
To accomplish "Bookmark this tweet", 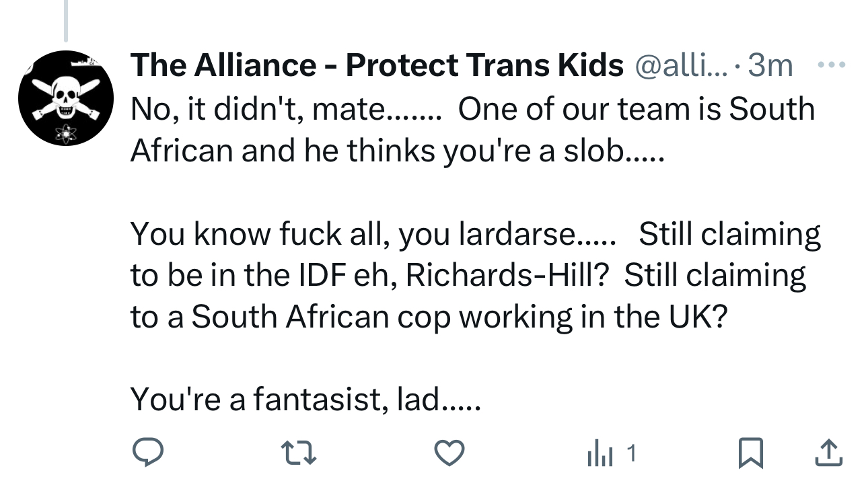I will click(750, 454).
